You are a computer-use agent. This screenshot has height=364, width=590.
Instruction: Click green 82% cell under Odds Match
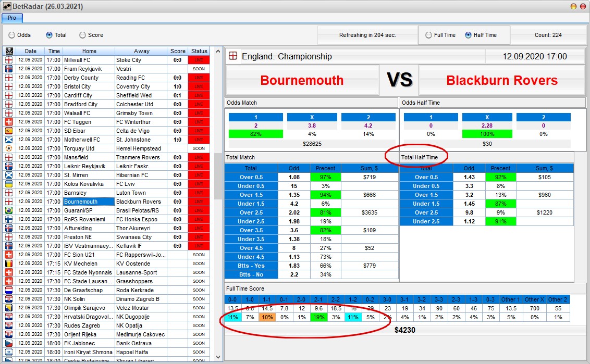tap(255, 134)
